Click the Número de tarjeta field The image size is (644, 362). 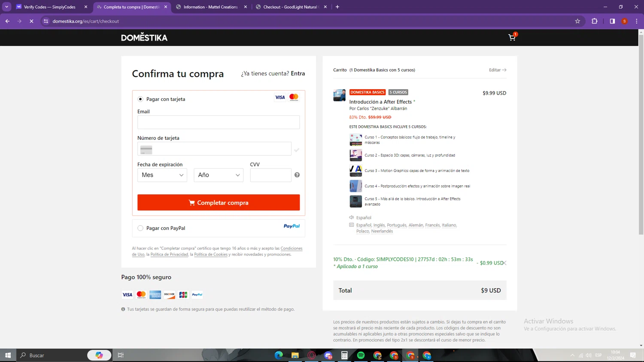click(214, 149)
